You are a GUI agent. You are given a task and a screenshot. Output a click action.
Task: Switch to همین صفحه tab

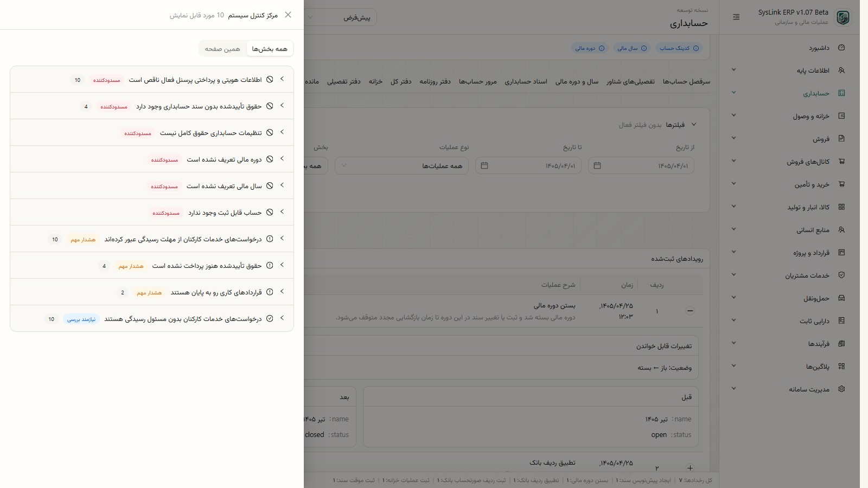222,49
